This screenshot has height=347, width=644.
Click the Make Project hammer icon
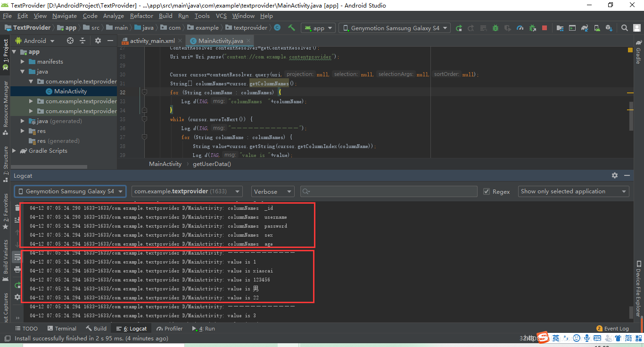pos(292,28)
